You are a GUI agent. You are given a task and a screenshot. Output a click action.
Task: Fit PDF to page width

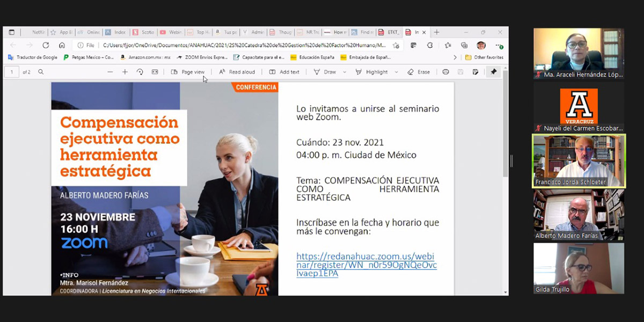click(155, 72)
